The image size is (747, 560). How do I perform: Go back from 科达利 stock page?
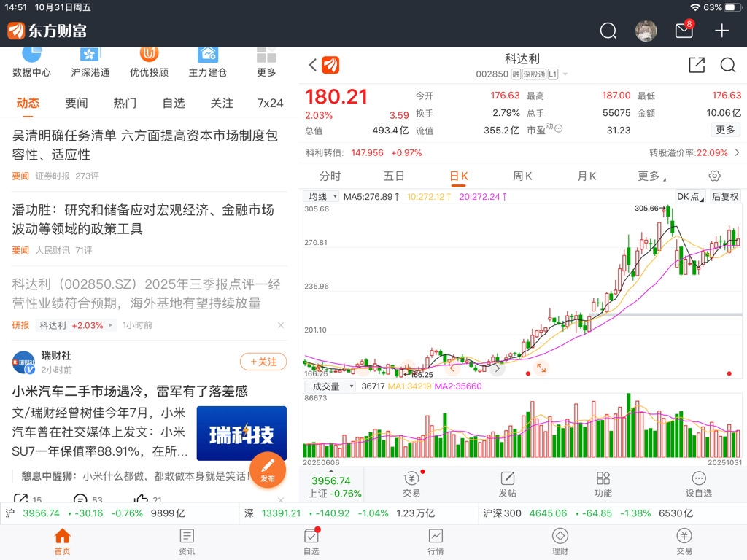click(x=312, y=65)
